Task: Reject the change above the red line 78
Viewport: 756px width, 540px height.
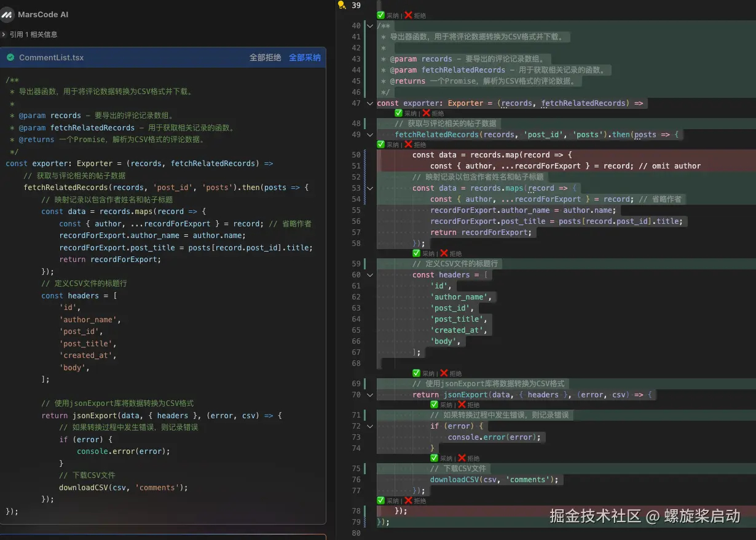Action: point(415,501)
